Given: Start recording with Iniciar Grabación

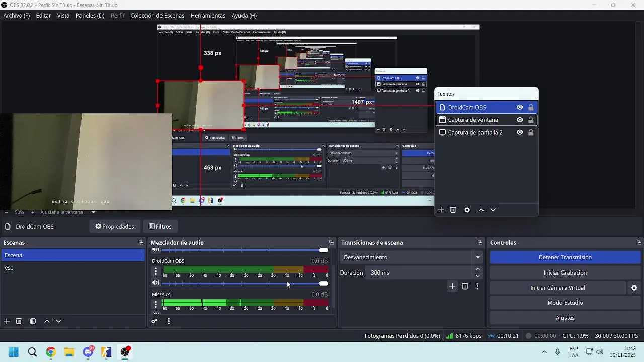Looking at the screenshot, I should point(565,273).
